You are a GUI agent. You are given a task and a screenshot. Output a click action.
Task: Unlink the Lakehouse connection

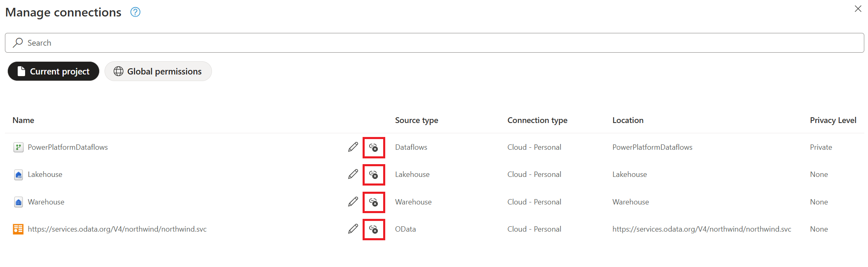(374, 175)
